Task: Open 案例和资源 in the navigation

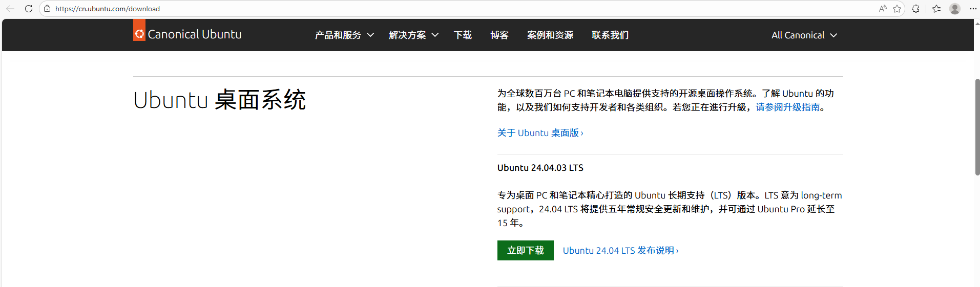Action: click(x=550, y=35)
